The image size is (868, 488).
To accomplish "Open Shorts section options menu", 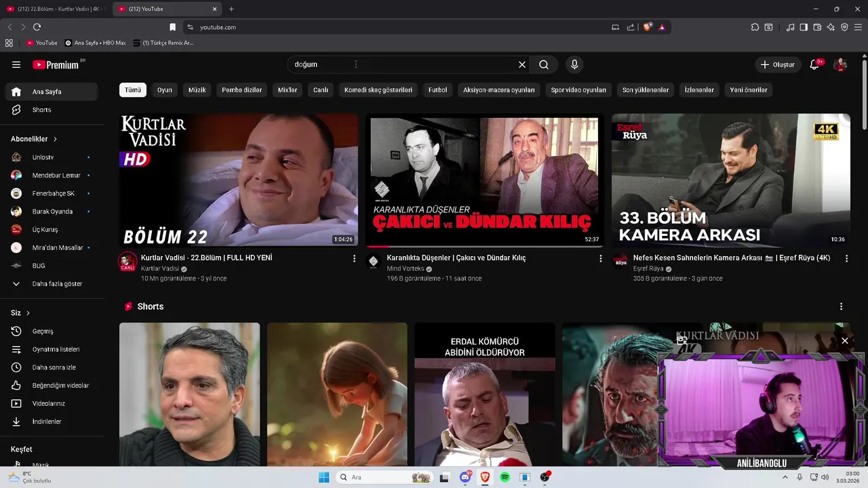I will (842, 306).
